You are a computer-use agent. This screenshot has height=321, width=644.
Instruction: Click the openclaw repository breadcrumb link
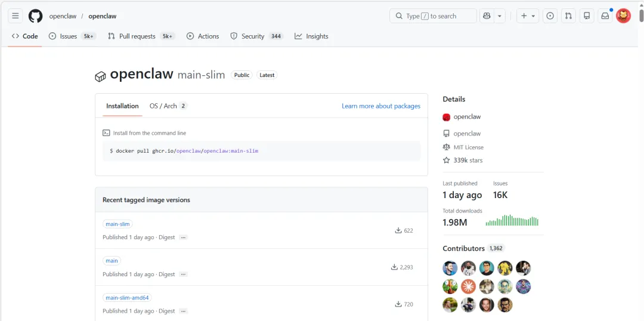click(103, 17)
